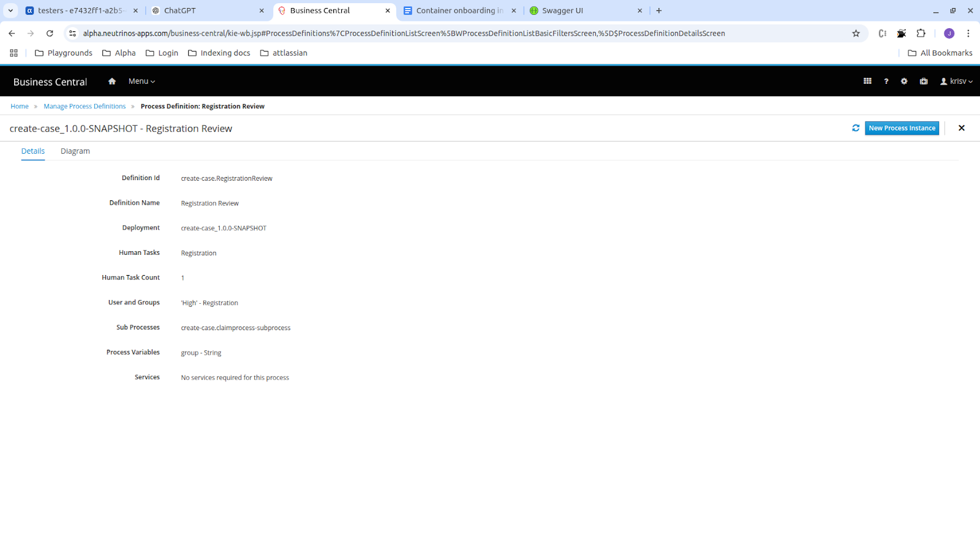Go forward in browser history

31,34
